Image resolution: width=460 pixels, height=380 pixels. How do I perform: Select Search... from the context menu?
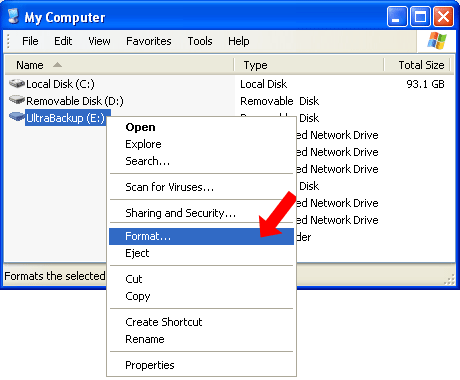(201, 161)
